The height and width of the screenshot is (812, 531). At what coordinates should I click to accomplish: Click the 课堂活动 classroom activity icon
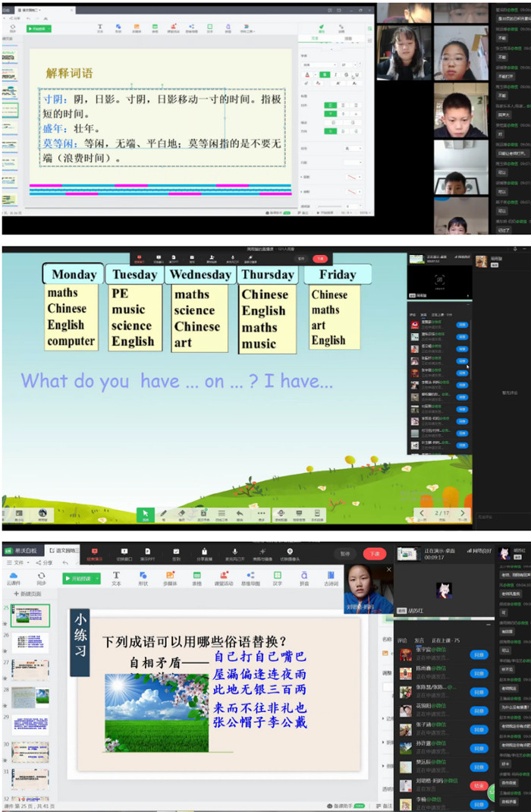pyautogui.click(x=223, y=578)
